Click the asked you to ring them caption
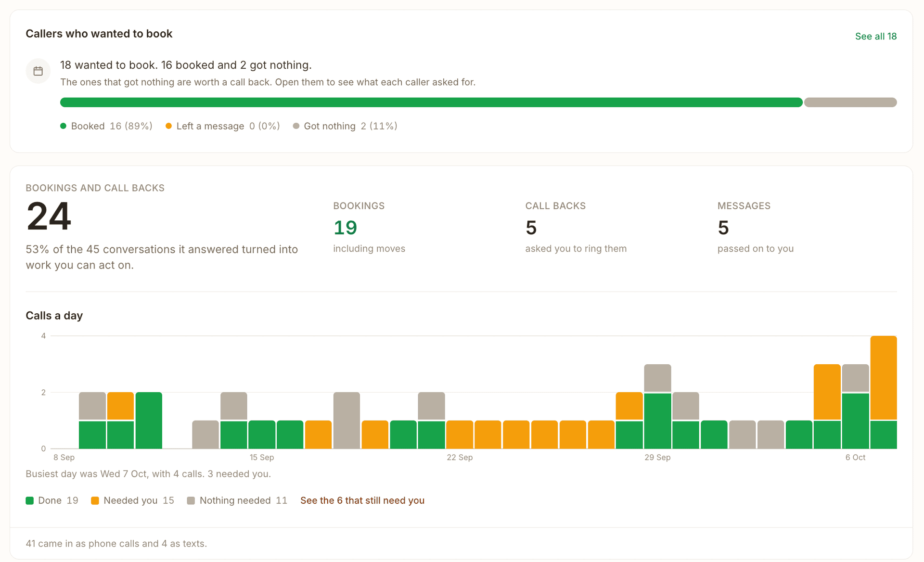924x562 pixels. click(x=576, y=249)
